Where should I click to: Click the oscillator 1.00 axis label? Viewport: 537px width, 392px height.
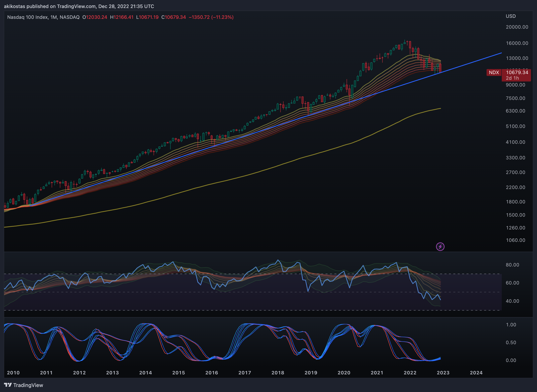point(511,325)
